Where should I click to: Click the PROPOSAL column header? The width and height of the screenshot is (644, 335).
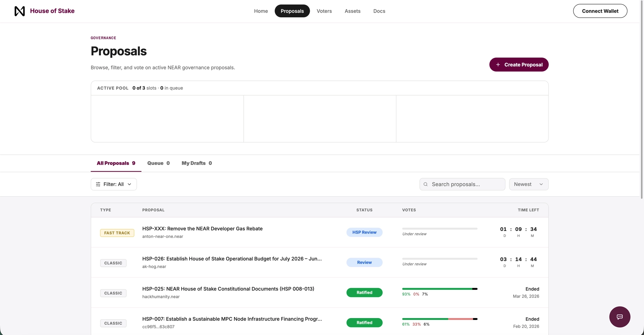[153, 210]
